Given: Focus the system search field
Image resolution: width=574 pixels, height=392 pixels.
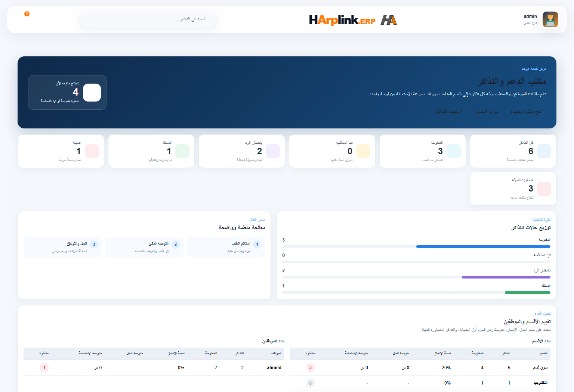Looking at the screenshot, I should [x=148, y=19].
